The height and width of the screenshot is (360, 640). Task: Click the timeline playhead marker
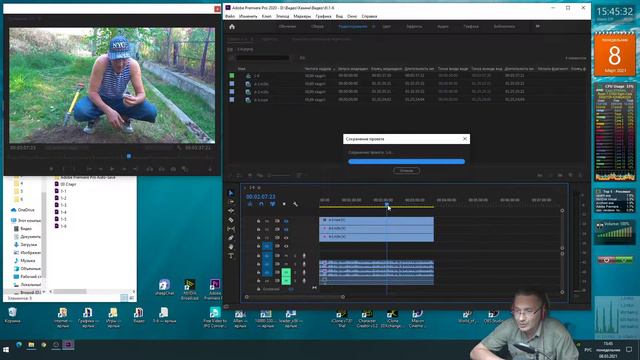click(x=387, y=204)
